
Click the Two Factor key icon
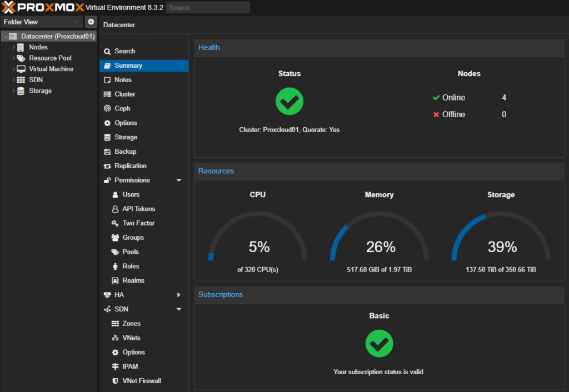pyautogui.click(x=116, y=223)
